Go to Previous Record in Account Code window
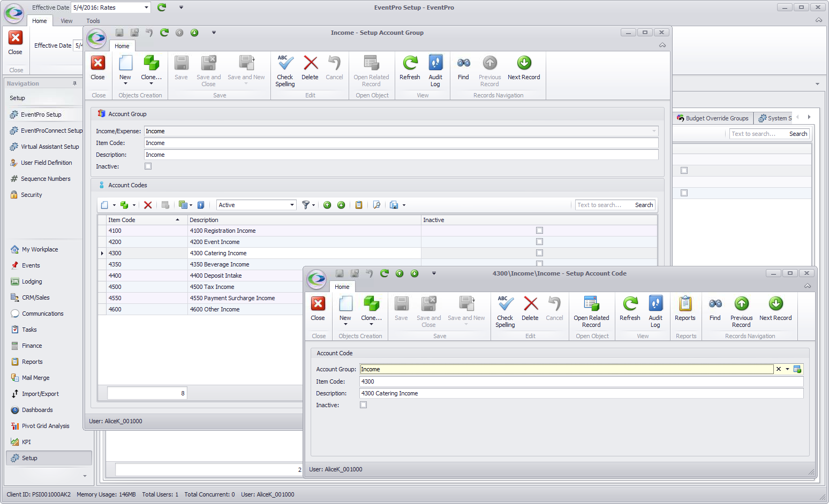This screenshot has width=829, height=504. [x=741, y=311]
